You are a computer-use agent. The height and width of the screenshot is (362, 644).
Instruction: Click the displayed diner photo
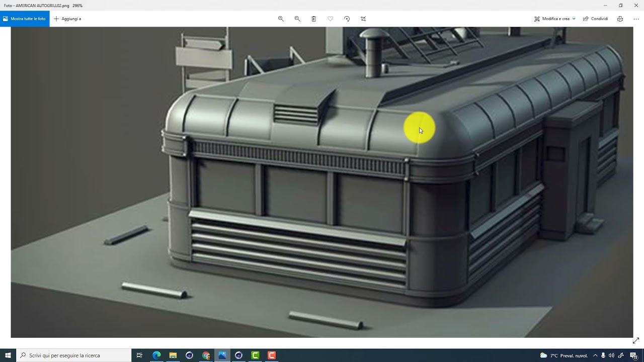coord(322,182)
